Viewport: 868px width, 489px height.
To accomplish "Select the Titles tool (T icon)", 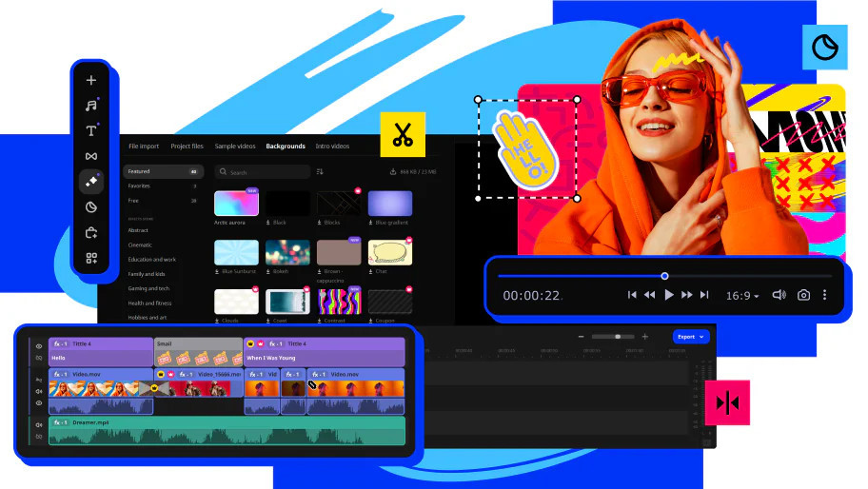I will click(x=91, y=131).
